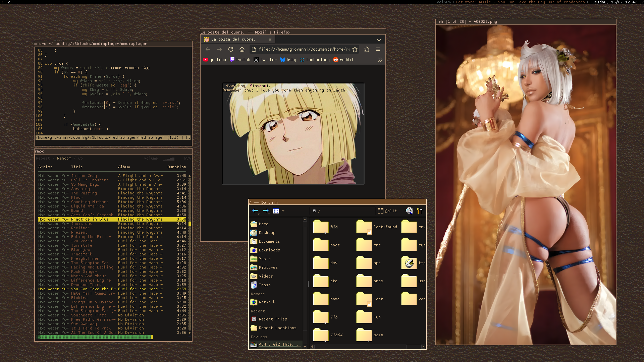
Task: Click Dolphin horizontal scrollbar right arrow
Action: click(x=423, y=347)
